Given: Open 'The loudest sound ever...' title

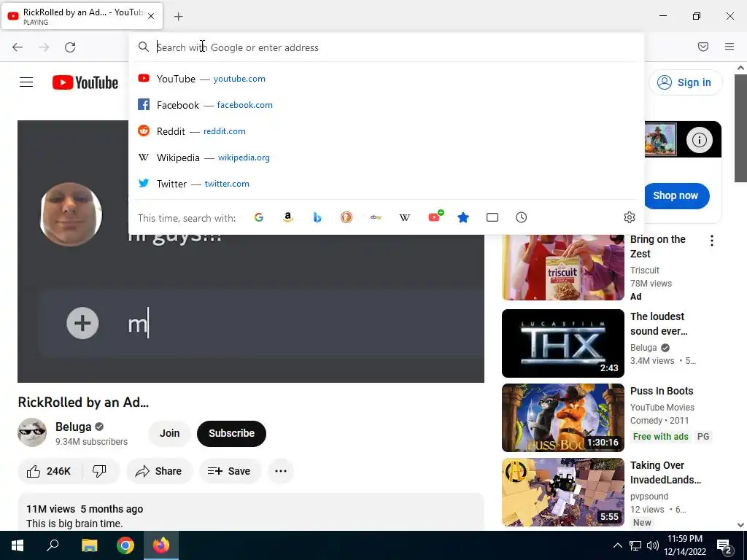Looking at the screenshot, I should pos(659,324).
